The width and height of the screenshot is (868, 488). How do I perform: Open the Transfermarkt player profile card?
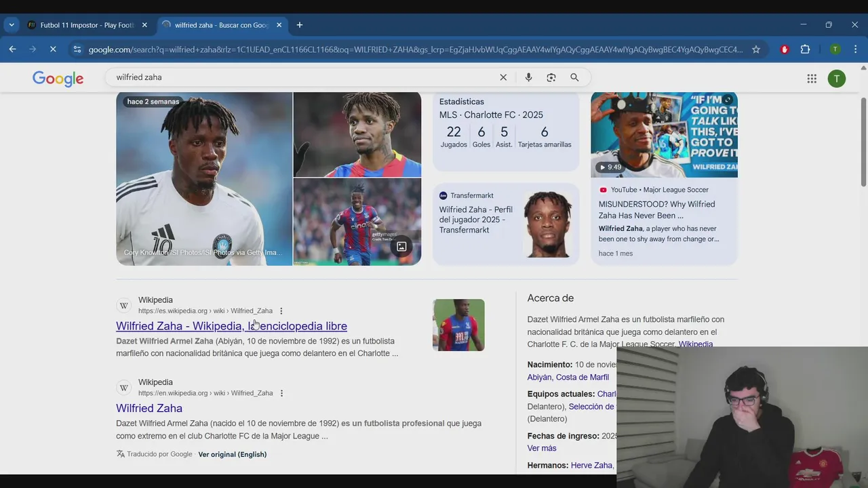506,224
